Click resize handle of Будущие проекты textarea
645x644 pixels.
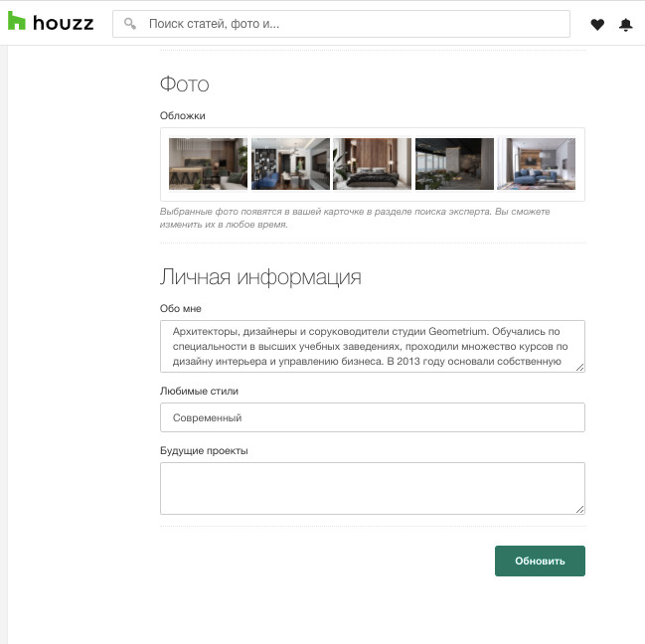pos(579,509)
